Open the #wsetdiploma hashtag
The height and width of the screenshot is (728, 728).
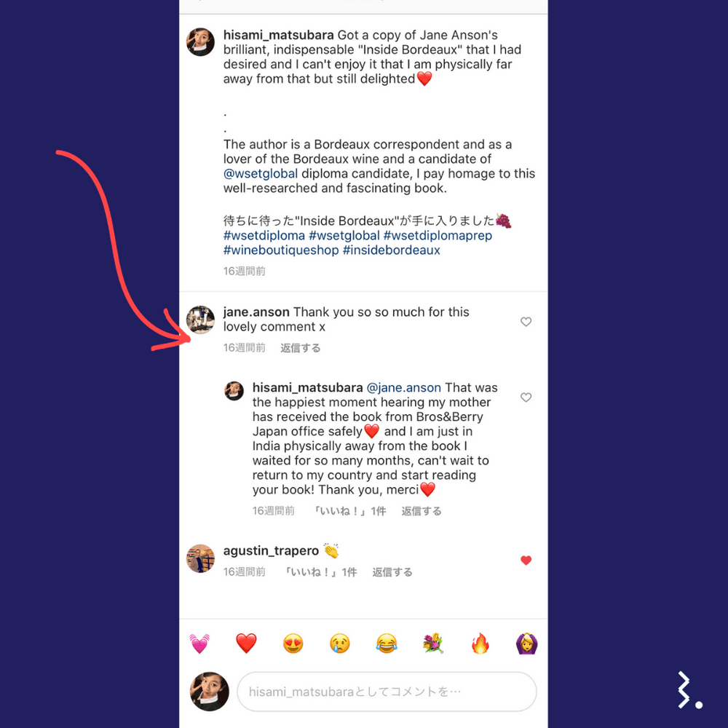pyautogui.click(x=264, y=235)
